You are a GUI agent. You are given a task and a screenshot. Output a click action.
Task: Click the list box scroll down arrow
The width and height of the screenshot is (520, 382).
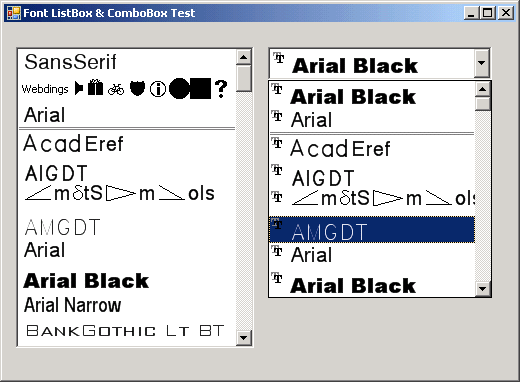click(243, 338)
